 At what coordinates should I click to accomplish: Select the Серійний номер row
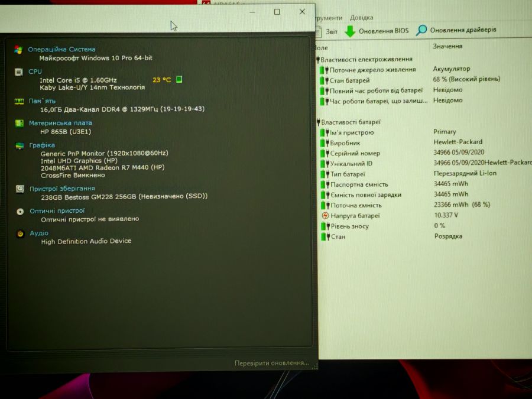pos(403,153)
